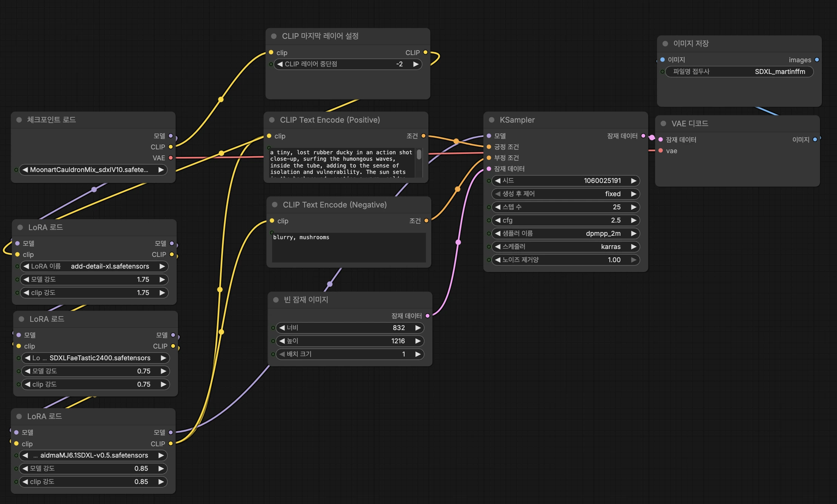Click the CLIP output socket on 체크포인트 로드
Image resolution: width=837 pixels, height=504 pixels.
click(x=171, y=147)
